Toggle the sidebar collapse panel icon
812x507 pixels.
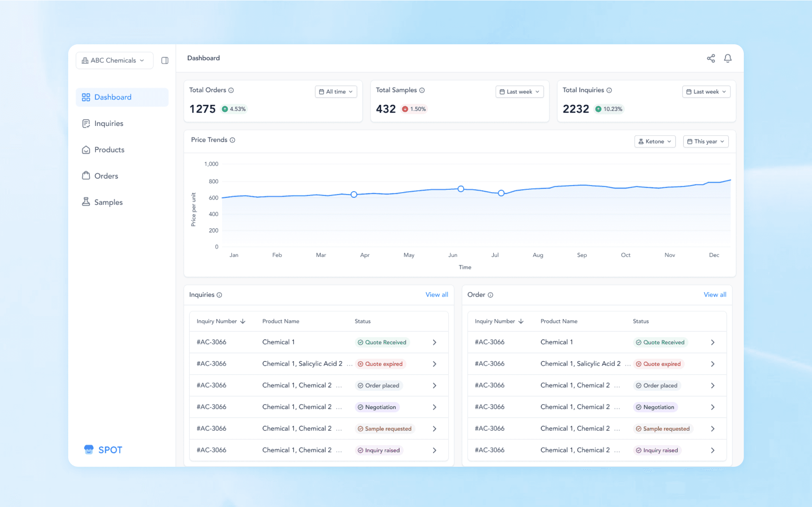pos(165,61)
